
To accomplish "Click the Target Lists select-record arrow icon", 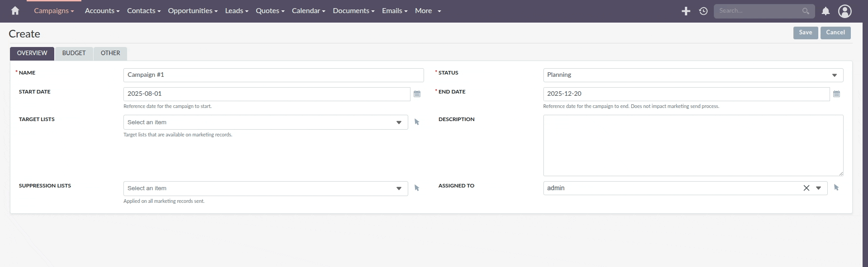I will 417,122.
